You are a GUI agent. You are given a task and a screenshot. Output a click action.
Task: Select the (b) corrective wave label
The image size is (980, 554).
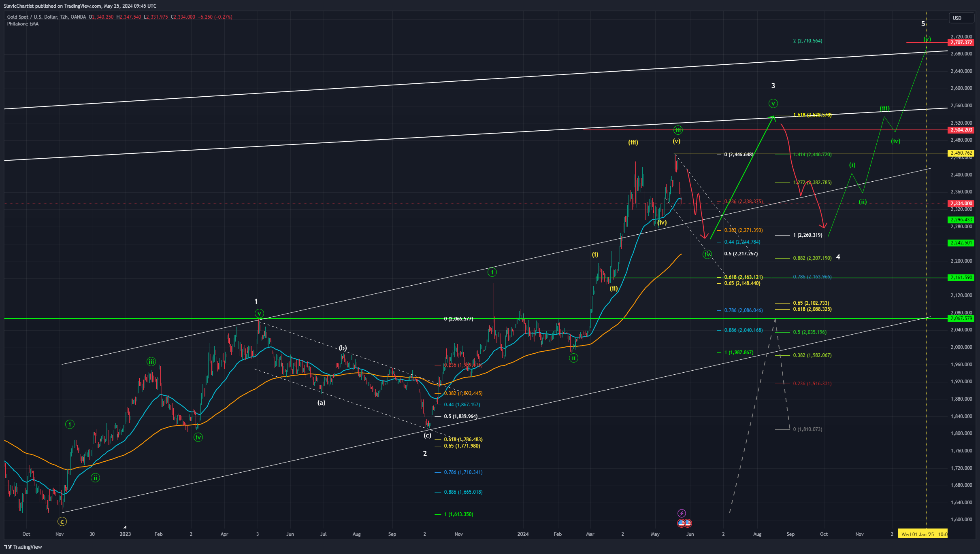pos(343,348)
